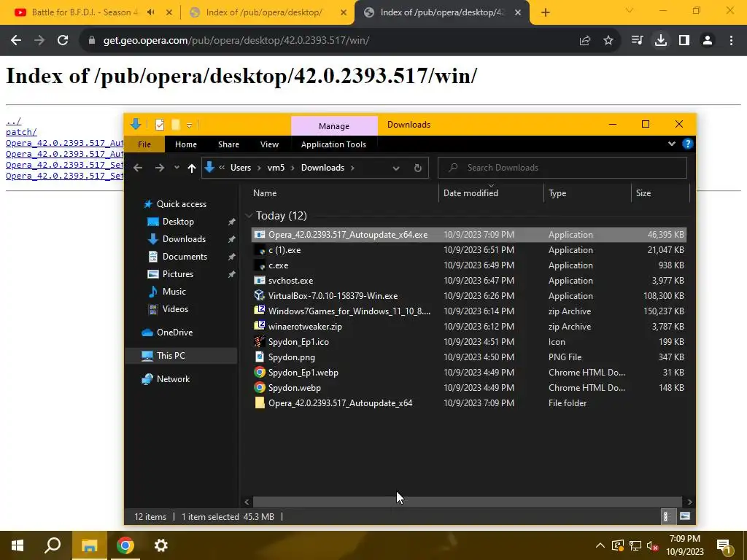Open the Application Tools ribbon tab
Screen dimensions: 747x560
point(333,144)
